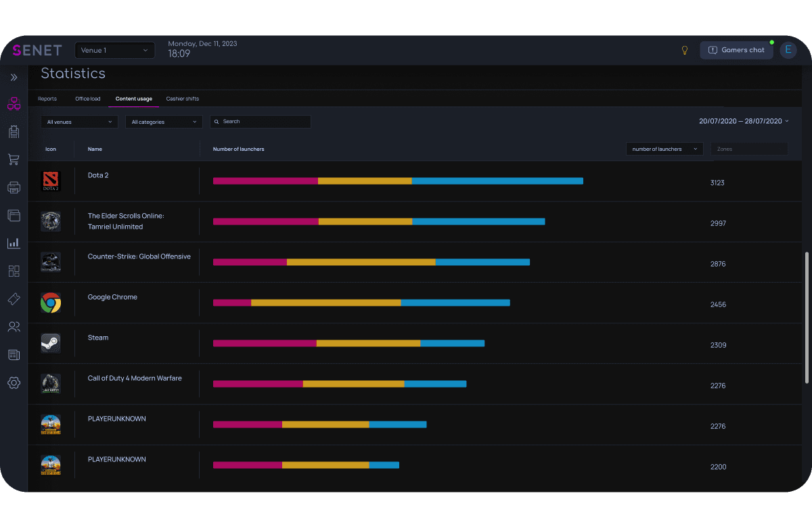
Task: Click the 2876 launch count
Action: pyautogui.click(x=718, y=264)
